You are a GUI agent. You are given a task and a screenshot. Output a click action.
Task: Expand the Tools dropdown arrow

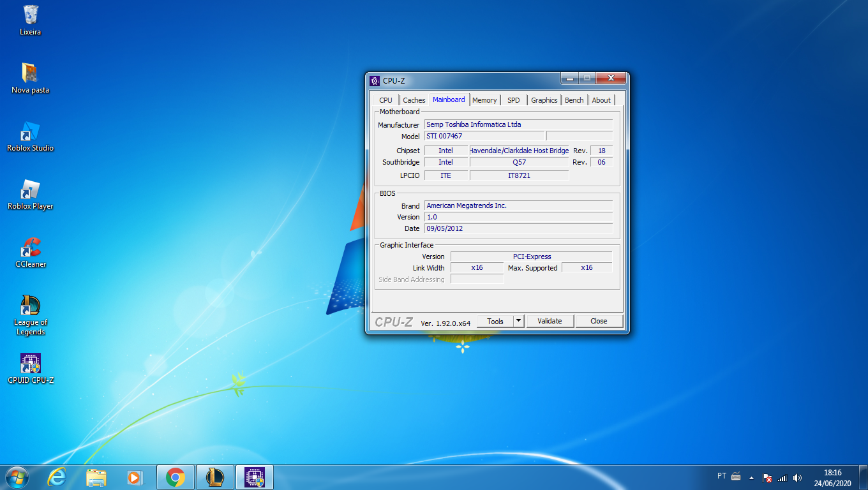pyautogui.click(x=519, y=321)
